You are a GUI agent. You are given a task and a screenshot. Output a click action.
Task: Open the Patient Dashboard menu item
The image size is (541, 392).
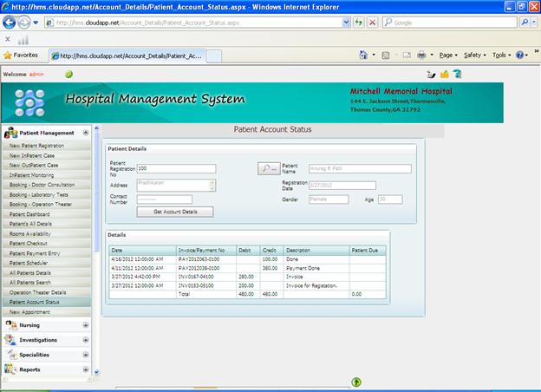29,214
